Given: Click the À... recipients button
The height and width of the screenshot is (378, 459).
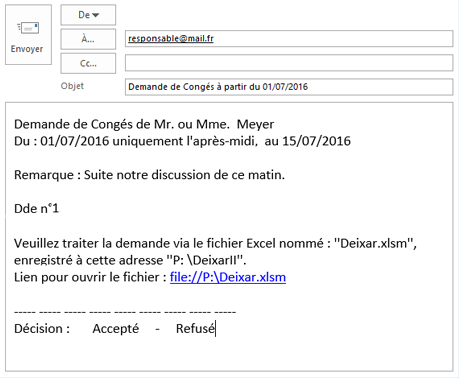Looking at the screenshot, I should (88, 39).
